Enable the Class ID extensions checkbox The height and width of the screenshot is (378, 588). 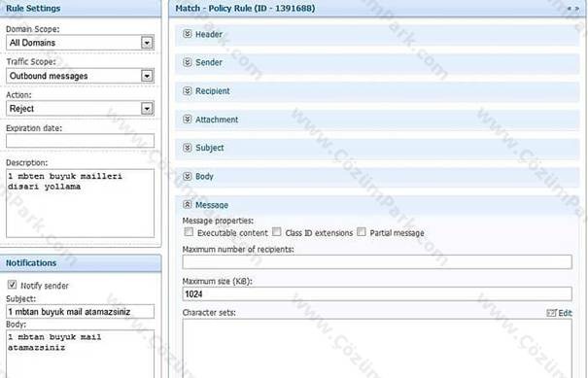click(277, 232)
